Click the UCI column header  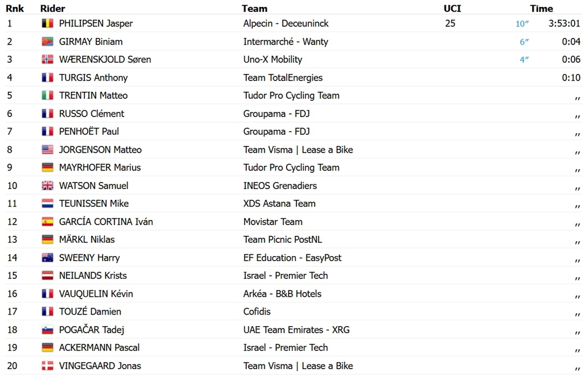coord(452,8)
